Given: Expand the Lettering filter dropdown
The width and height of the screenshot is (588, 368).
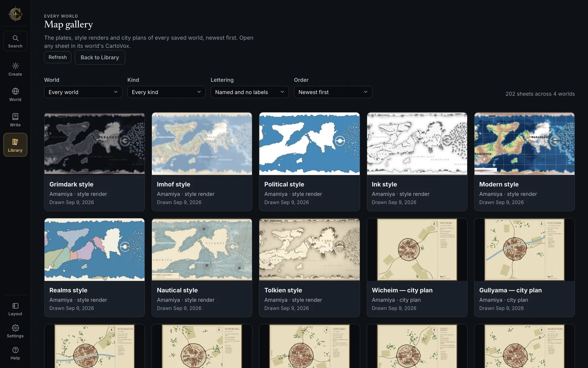Looking at the screenshot, I should tap(250, 92).
